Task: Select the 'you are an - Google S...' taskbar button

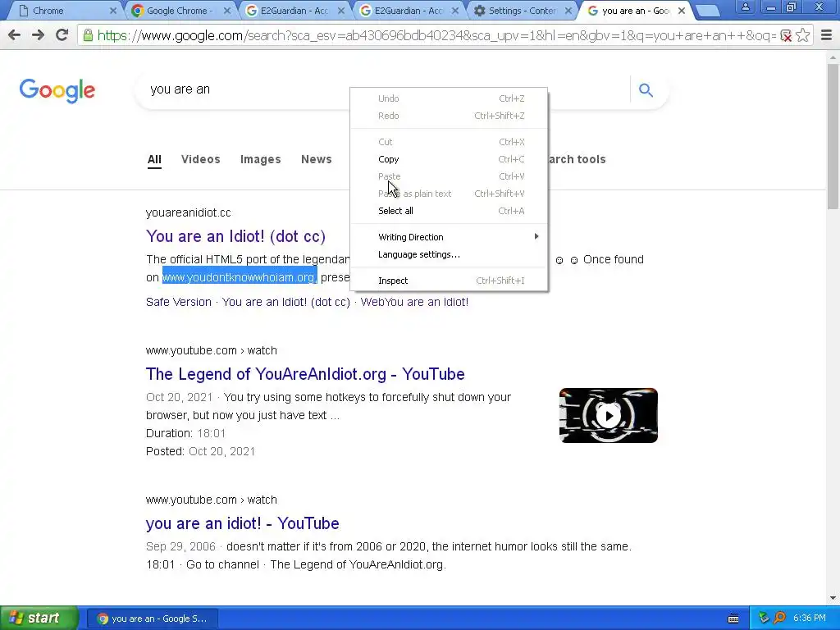Action: (x=153, y=619)
